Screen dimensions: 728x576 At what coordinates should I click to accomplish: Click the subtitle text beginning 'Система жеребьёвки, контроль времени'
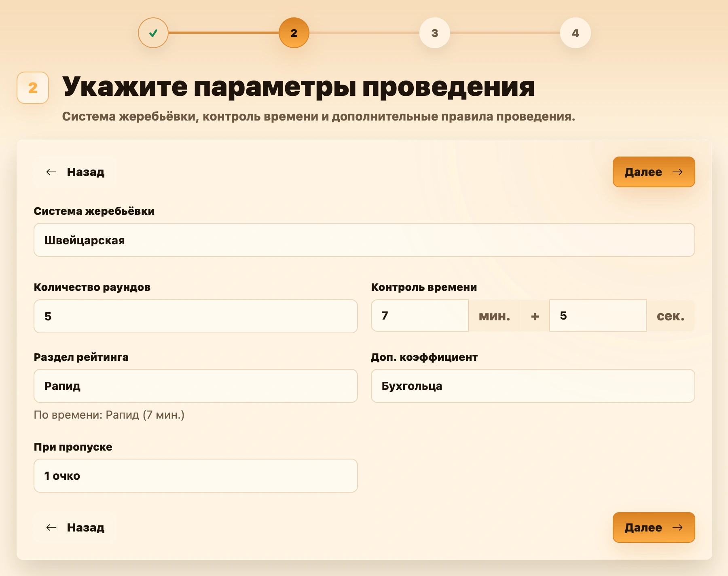[x=318, y=116]
